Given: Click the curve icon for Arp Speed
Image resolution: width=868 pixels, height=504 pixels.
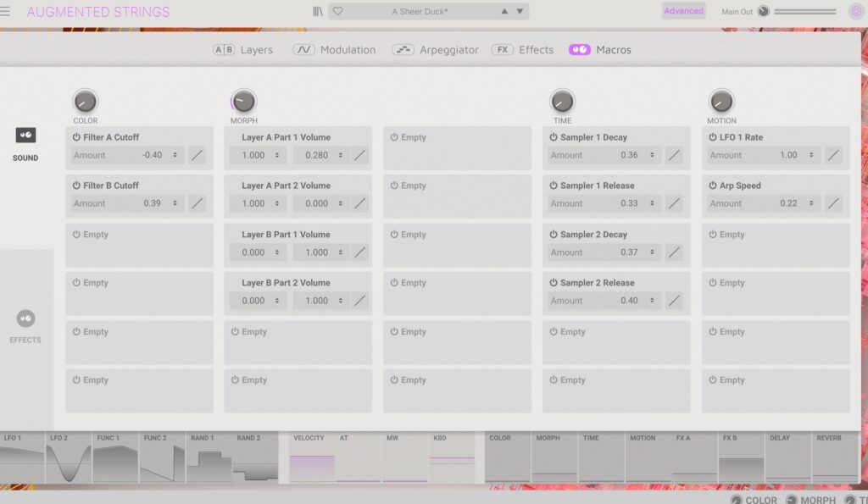Looking at the screenshot, I should 833,203.
